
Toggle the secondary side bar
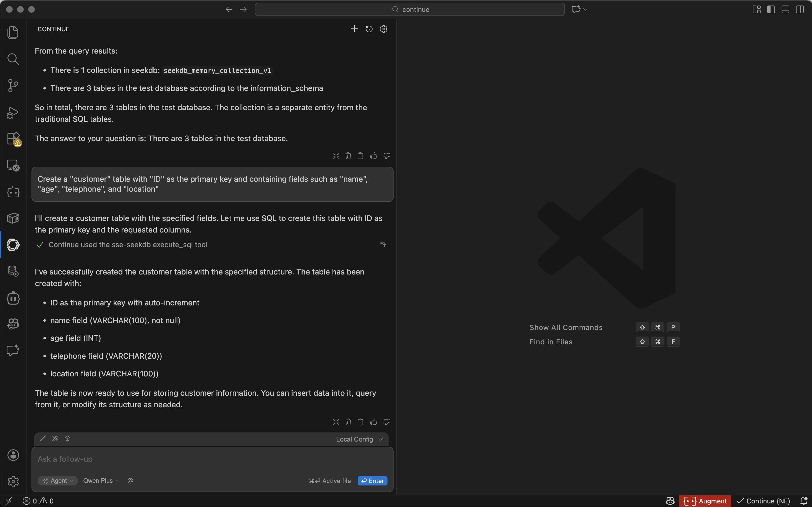tap(800, 9)
